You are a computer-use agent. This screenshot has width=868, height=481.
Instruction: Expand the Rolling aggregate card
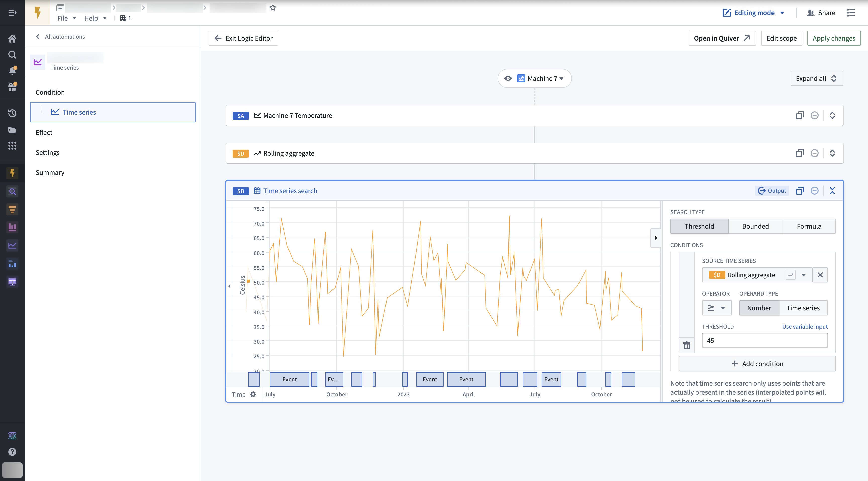[x=832, y=153]
